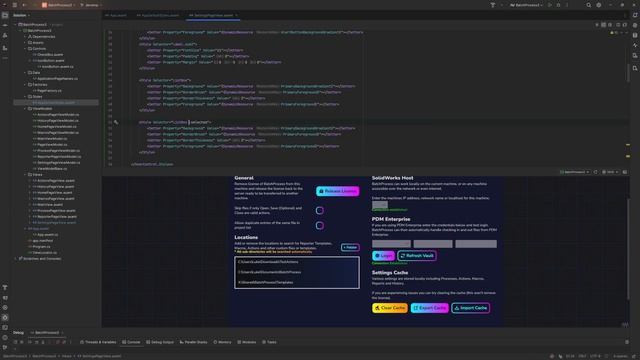Image resolution: width=640 pixels, height=360 pixels.
Task: Open the Memory debug tab
Action: point(222,342)
